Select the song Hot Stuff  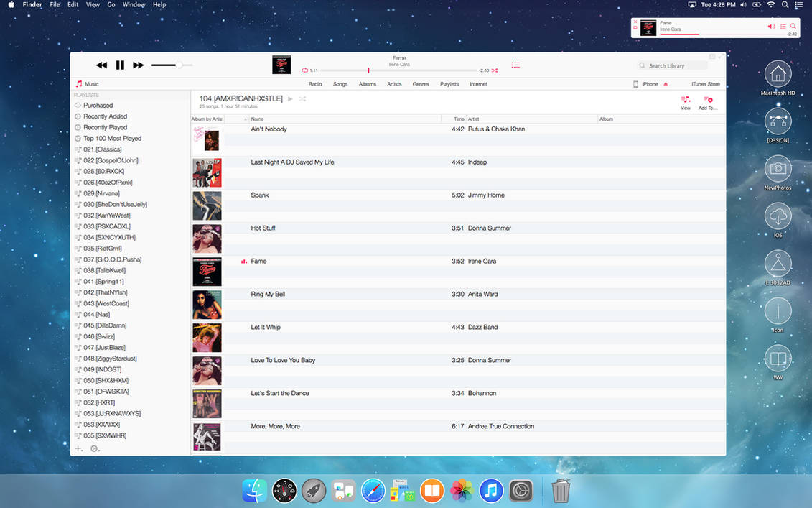point(263,228)
